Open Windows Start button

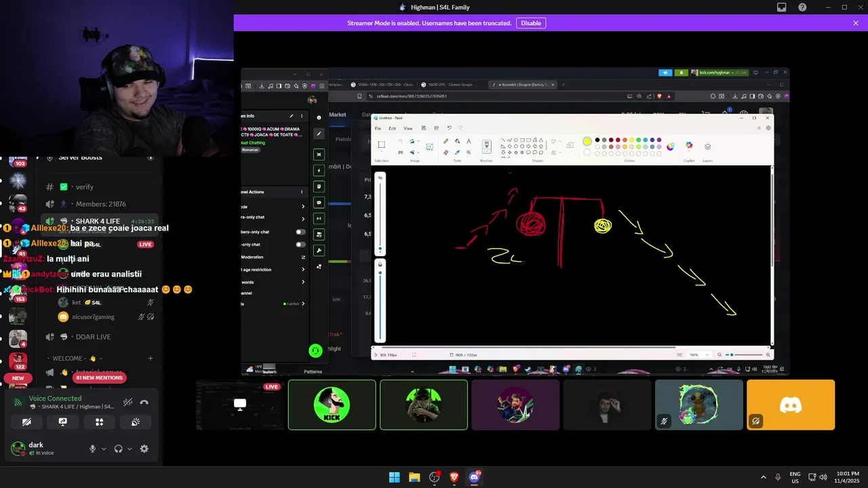coord(394,477)
